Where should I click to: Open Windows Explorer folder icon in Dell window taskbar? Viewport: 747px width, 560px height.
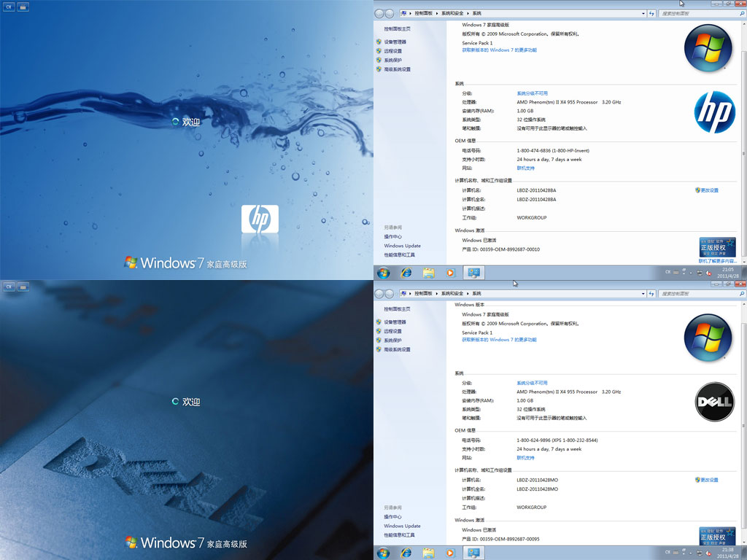(428, 553)
